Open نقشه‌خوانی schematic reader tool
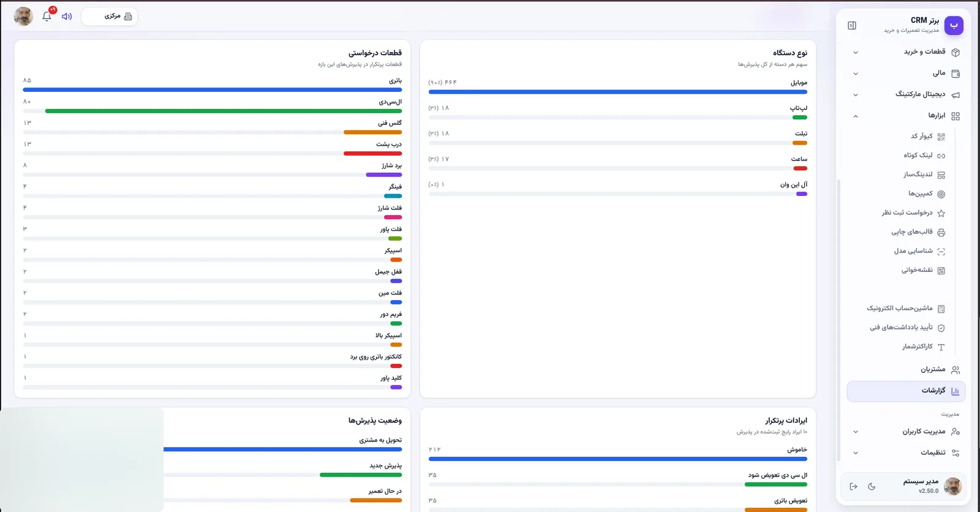Image resolution: width=980 pixels, height=512 pixels. [923, 270]
